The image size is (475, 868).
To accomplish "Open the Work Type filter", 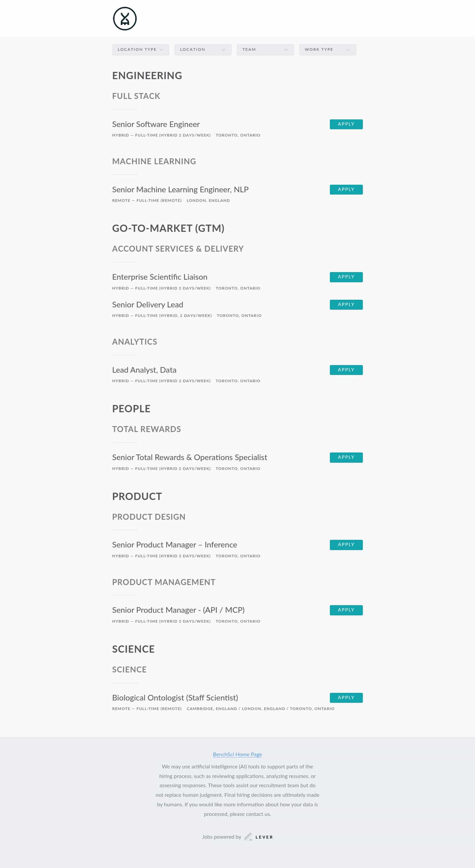I will coord(327,49).
